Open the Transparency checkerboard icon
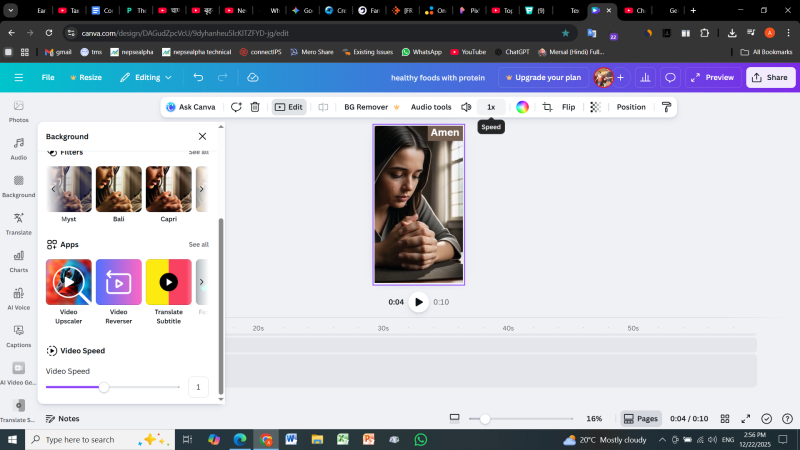Screen dimensions: 800x450 pos(595,107)
